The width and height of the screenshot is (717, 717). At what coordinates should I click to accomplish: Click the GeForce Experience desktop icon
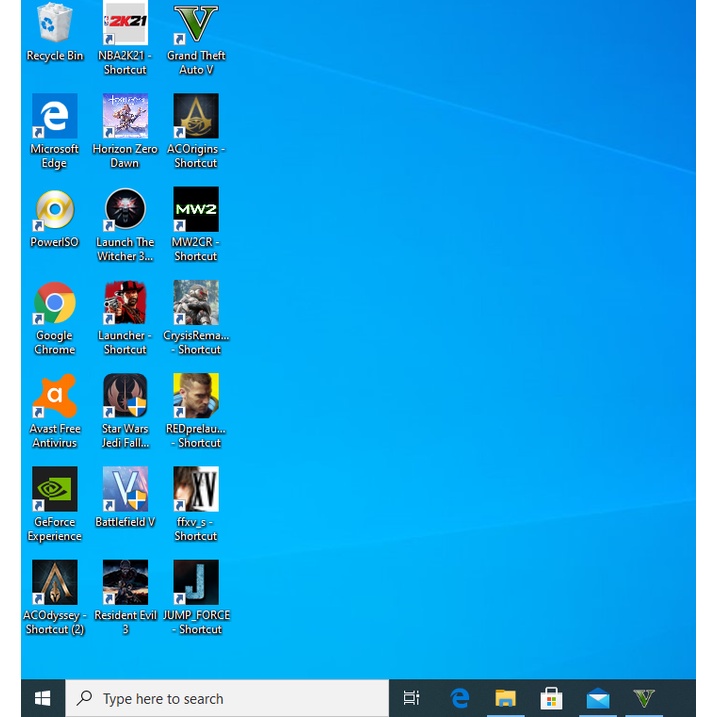coord(54,489)
